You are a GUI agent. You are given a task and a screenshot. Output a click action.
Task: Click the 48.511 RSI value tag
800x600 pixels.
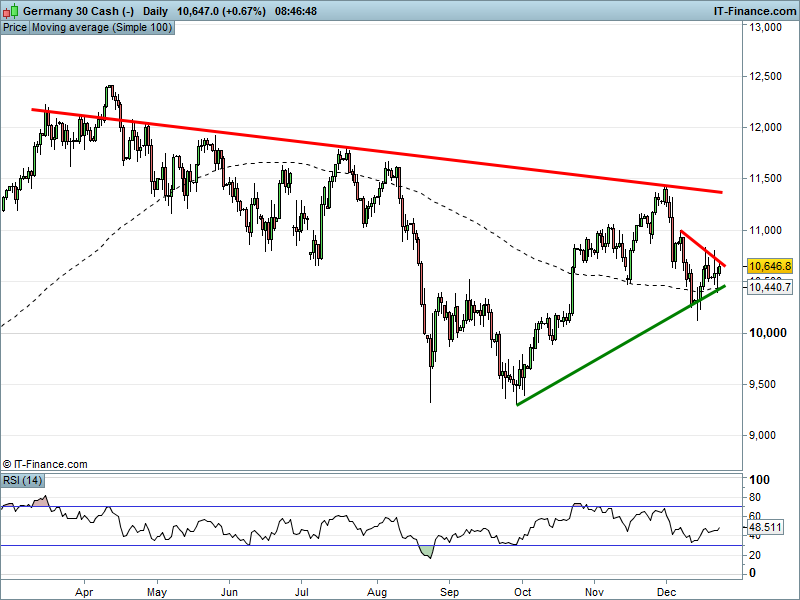[764, 526]
